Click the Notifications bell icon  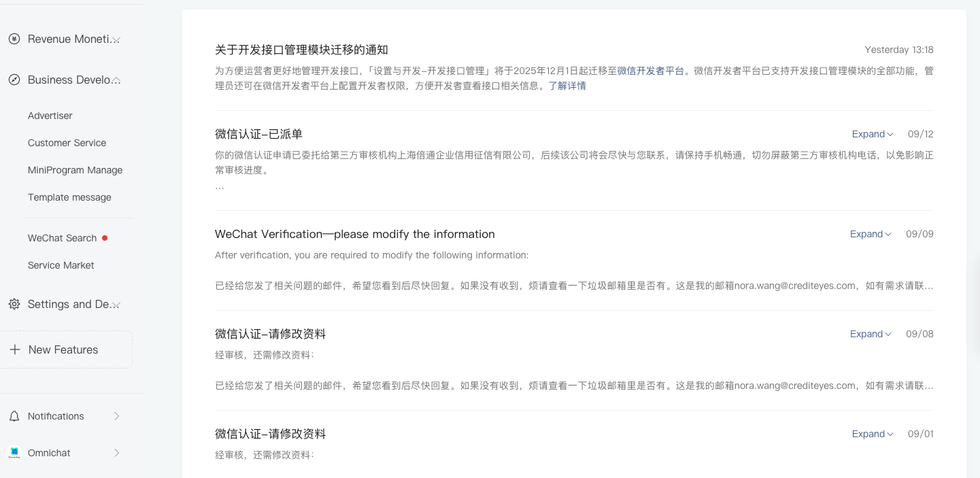14,416
